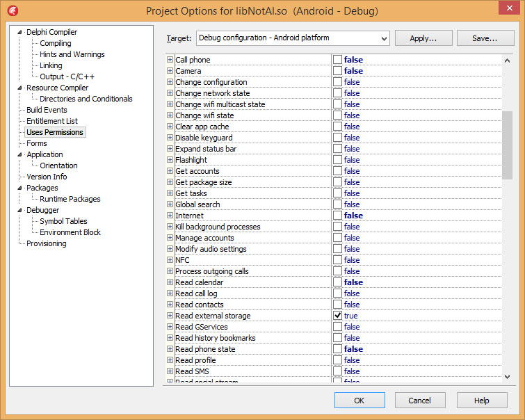
Task: Click the Read history bookmarks row label
Action: [x=216, y=338]
